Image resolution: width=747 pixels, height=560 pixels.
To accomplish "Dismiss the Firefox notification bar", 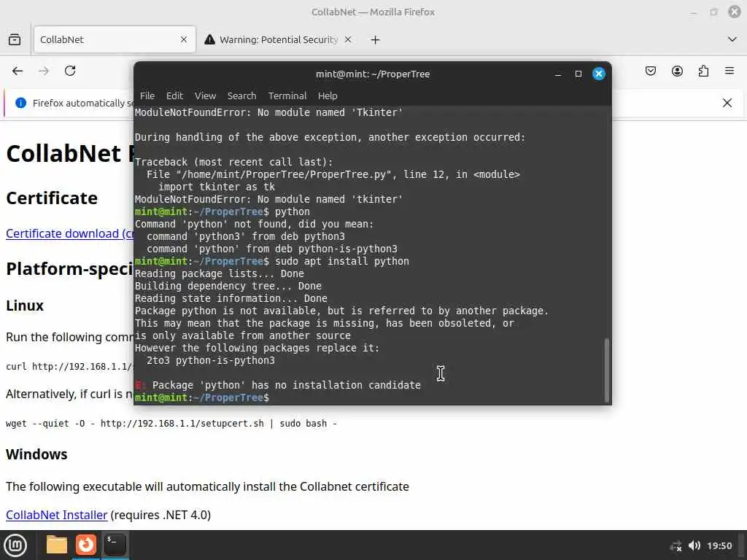I will [727, 103].
